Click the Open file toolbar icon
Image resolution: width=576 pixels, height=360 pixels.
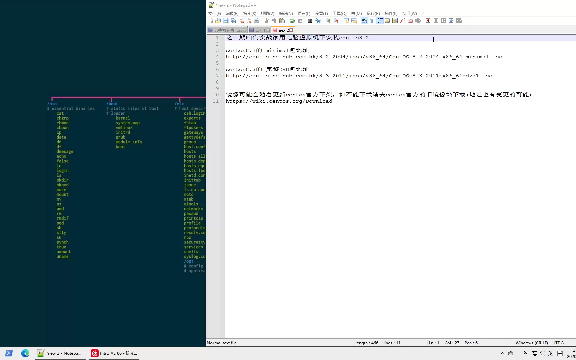(x=218, y=21)
